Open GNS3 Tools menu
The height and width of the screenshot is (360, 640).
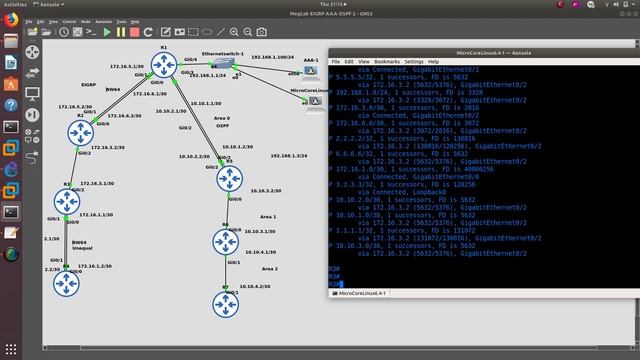pyautogui.click(x=122, y=22)
